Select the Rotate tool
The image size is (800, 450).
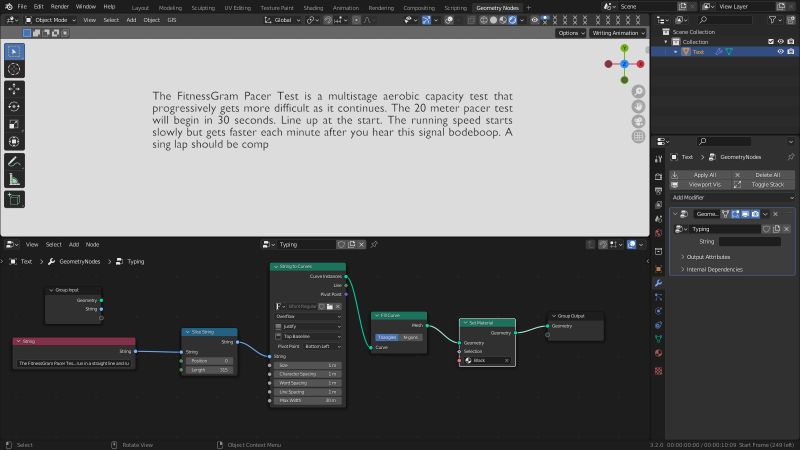[x=14, y=107]
